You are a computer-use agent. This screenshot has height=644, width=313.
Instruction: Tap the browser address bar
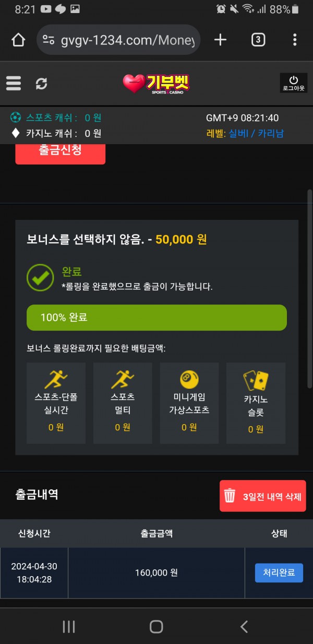tap(119, 40)
